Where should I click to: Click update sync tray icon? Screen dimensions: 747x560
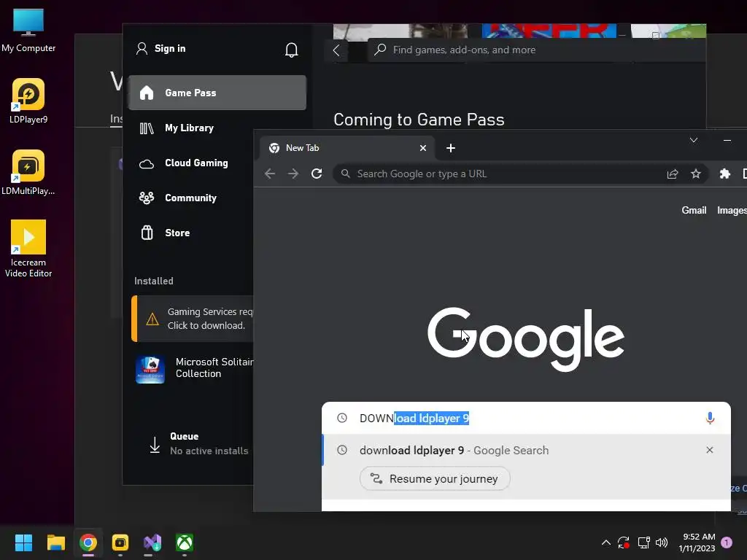click(x=624, y=542)
